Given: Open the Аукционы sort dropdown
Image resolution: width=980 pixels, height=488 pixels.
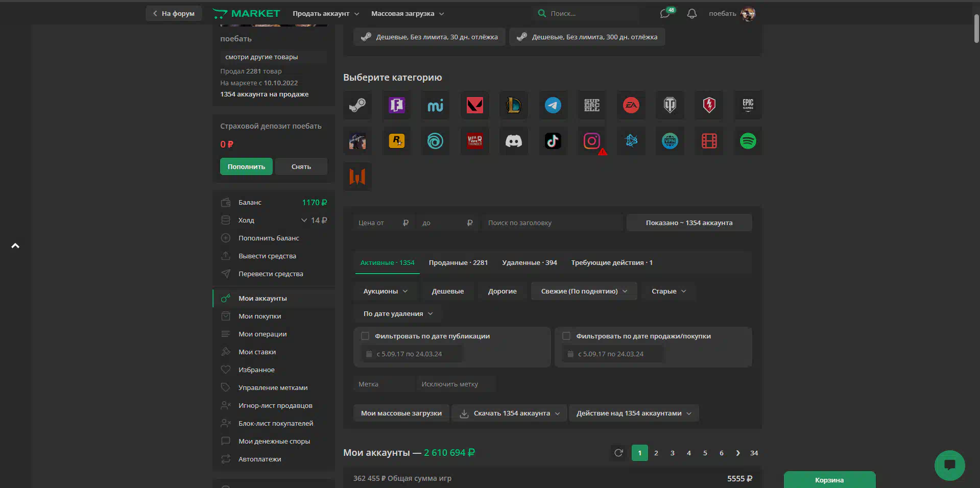Looking at the screenshot, I should 386,291.
